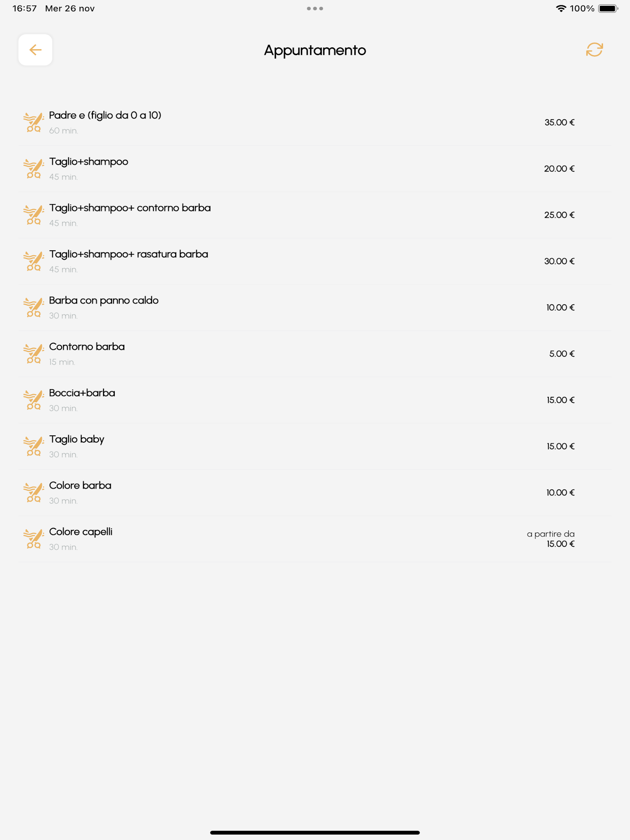Tap the battery status indicator
The height and width of the screenshot is (840, 630).
608,8
